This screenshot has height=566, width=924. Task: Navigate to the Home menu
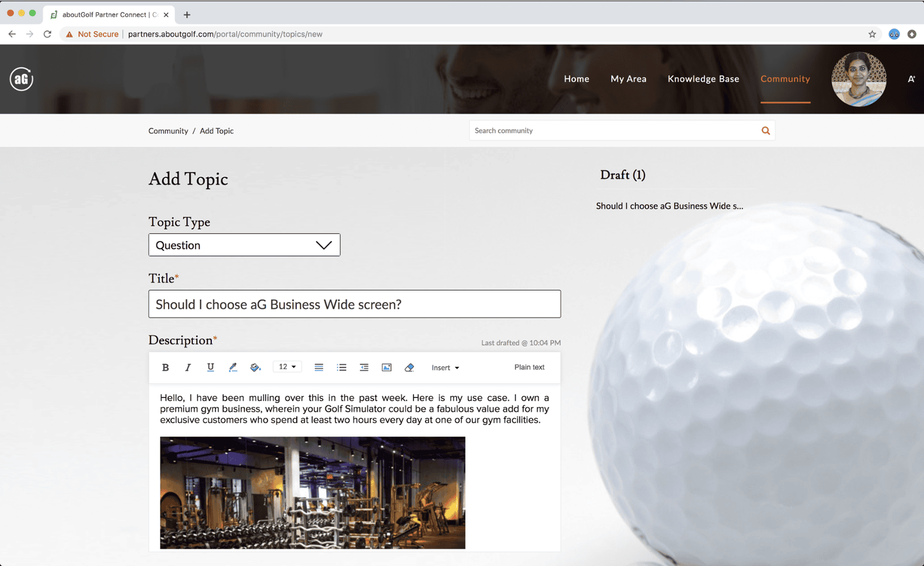(x=576, y=79)
